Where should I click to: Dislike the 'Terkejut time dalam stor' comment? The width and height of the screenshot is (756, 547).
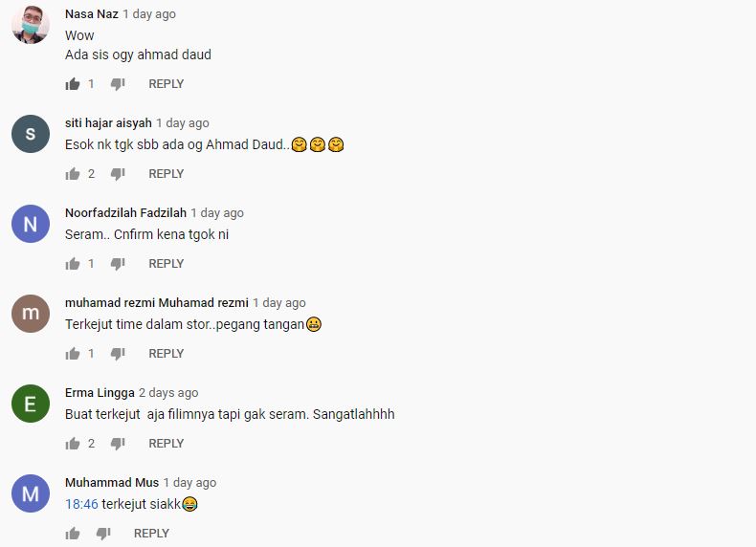[x=118, y=354]
